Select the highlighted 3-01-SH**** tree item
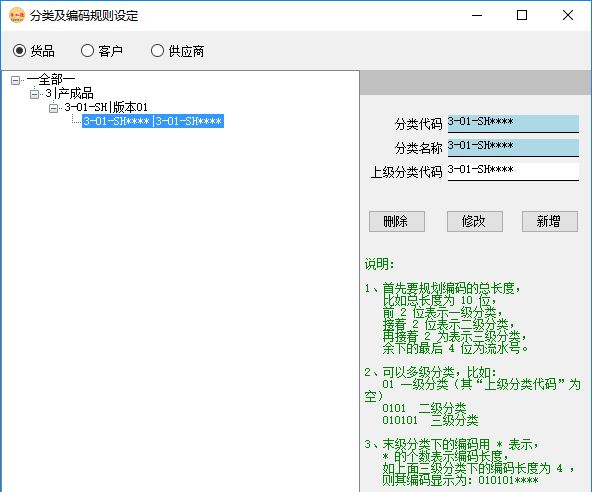The width and height of the screenshot is (592, 492). 153,121
